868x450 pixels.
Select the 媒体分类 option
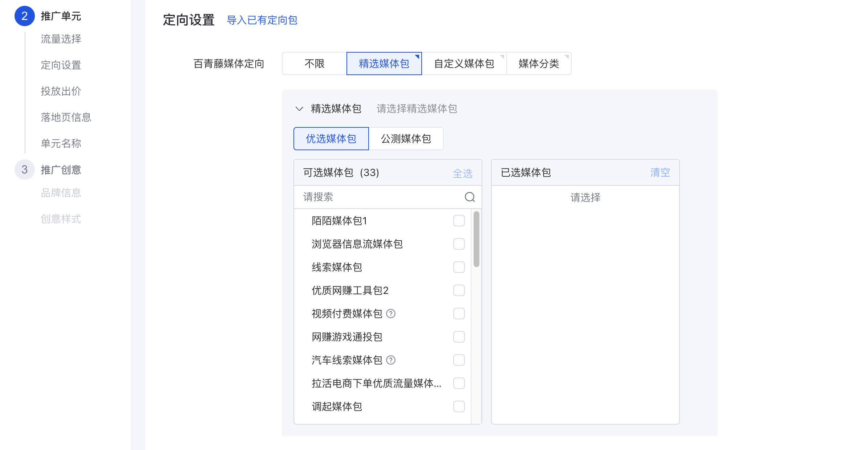click(x=539, y=64)
